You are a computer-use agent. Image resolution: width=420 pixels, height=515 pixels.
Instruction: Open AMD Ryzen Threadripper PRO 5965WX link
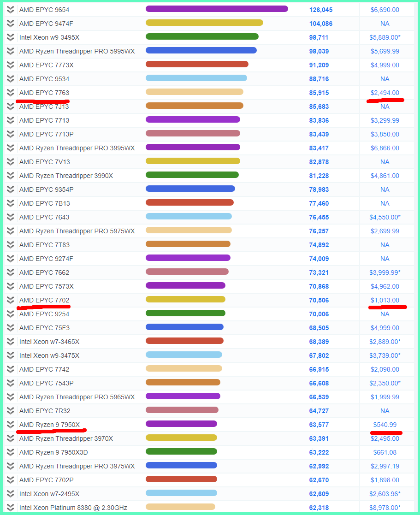(77, 397)
